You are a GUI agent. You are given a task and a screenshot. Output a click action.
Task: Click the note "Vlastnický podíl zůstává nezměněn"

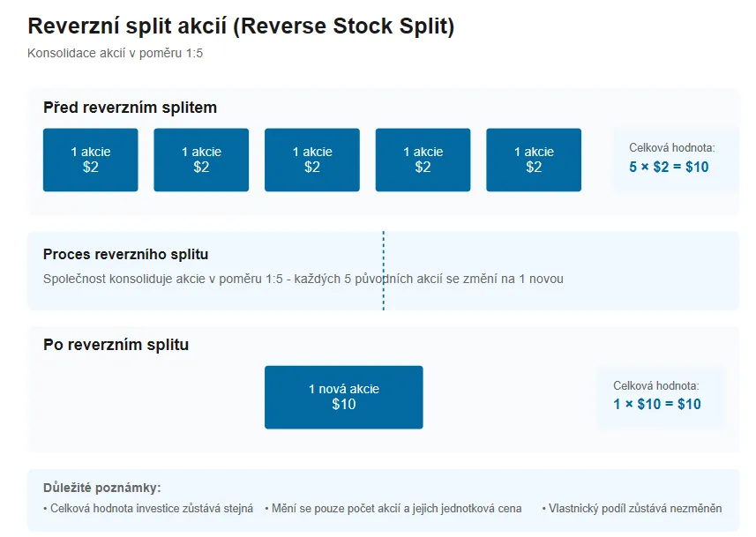pos(632,509)
